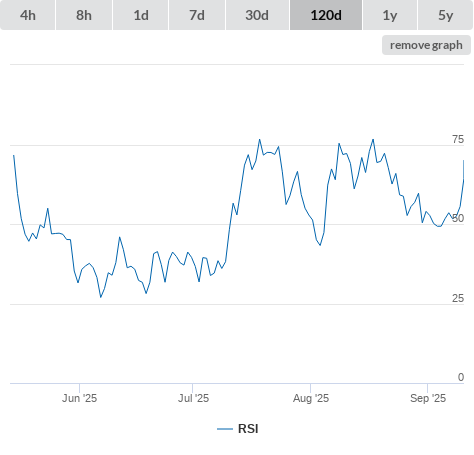Click the Jun '25 axis label
The image size is (474, 455).
pyautogui.click(x=79, y=398)
